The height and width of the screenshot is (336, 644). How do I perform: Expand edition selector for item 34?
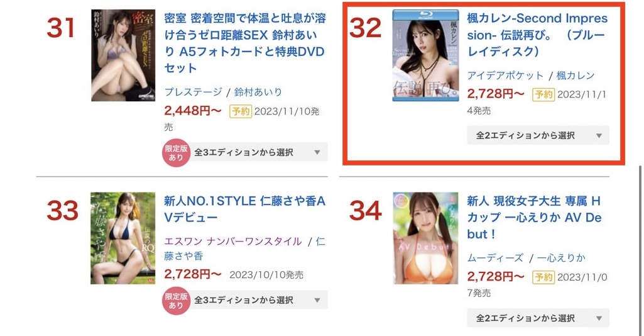538,318
